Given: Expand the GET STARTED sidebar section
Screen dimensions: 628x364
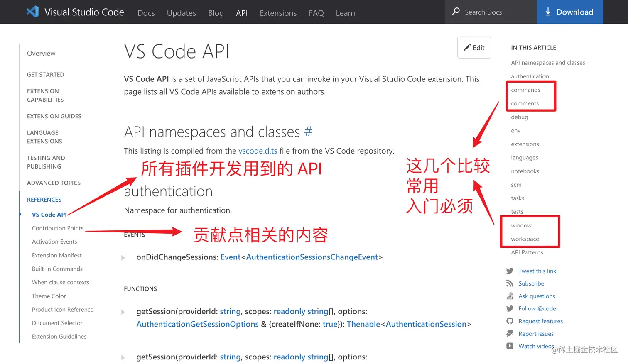Looking at the screenshot, I should point(46,75).
